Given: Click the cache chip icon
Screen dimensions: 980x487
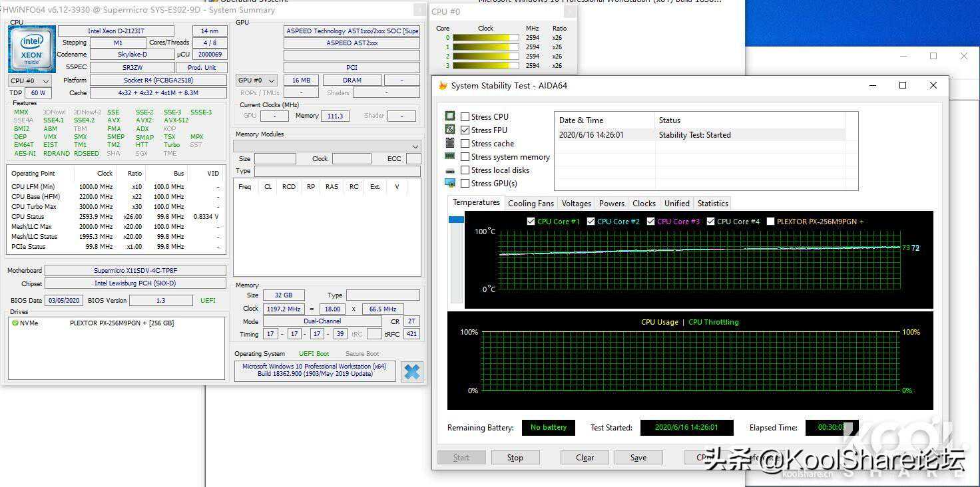Looking at the screenshot, I should coord(450,143).
